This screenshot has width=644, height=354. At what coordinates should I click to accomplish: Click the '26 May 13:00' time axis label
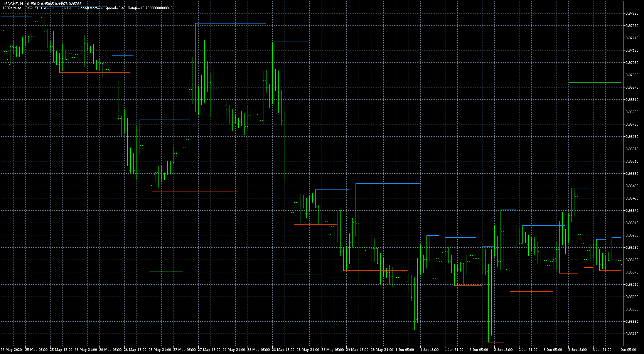pos(135,350)
